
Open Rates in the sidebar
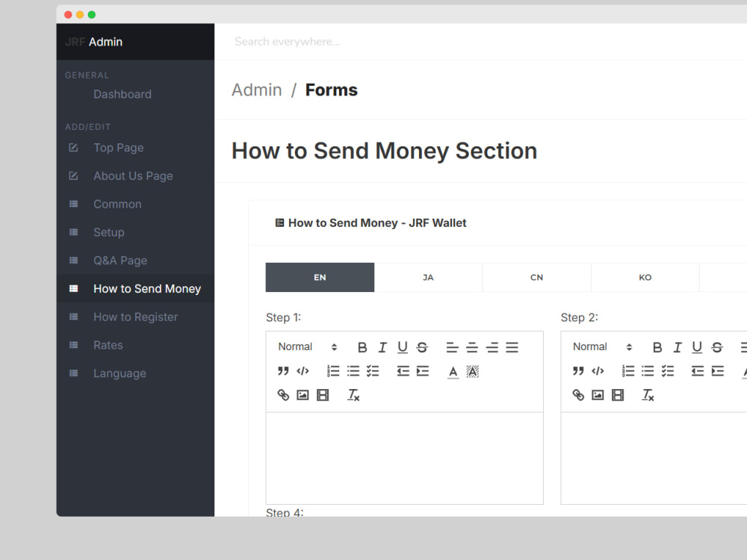135,345
